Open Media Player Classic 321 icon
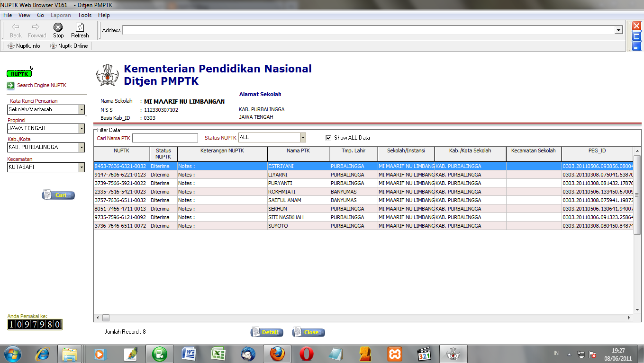 click(x=424, y=354)
